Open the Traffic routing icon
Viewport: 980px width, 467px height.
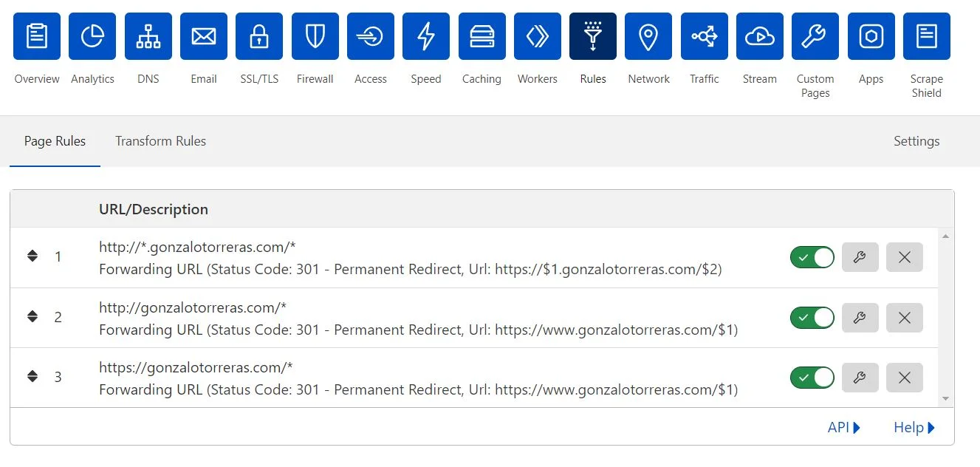click(x=705, y=36)
